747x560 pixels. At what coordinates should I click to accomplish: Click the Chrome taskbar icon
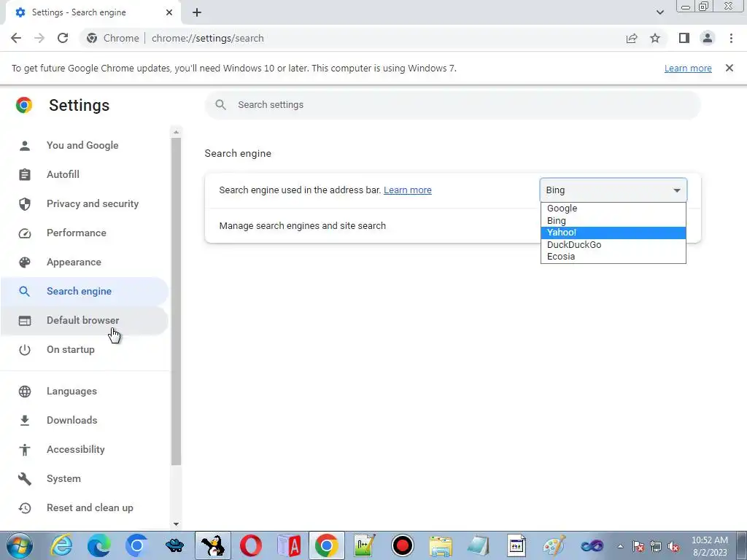coord(326,545)
